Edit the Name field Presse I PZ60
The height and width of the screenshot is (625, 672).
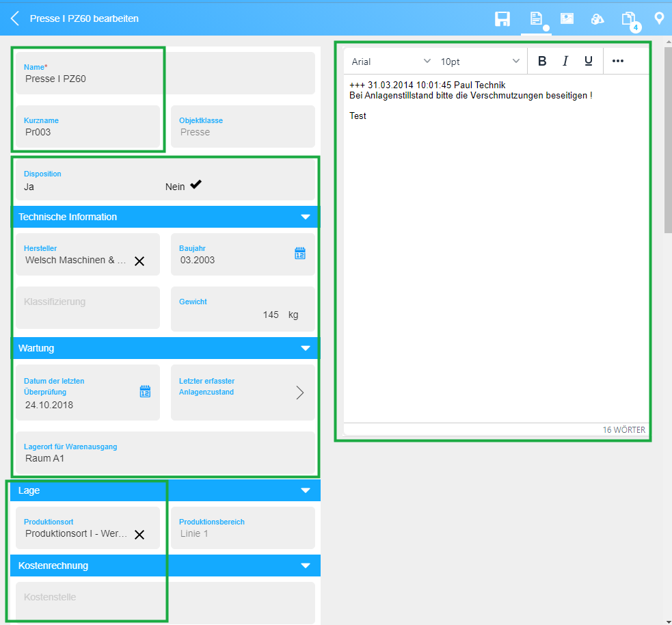165,73
